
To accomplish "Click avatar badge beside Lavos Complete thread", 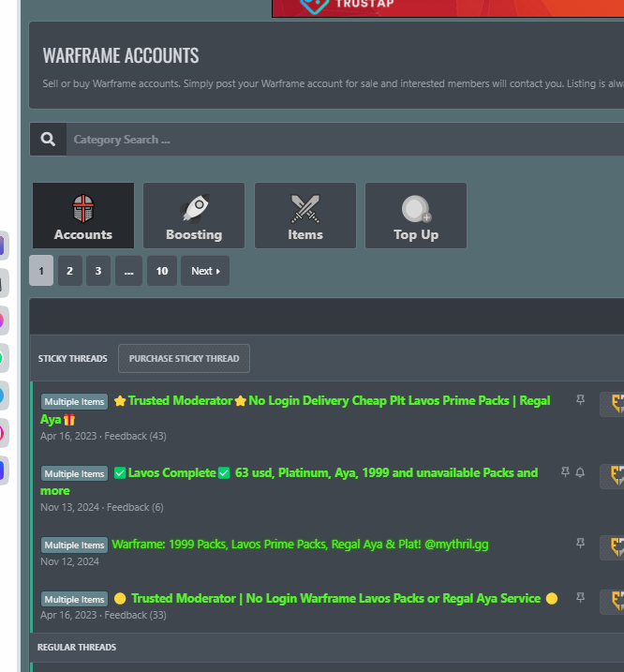I will tap(612, 476).
